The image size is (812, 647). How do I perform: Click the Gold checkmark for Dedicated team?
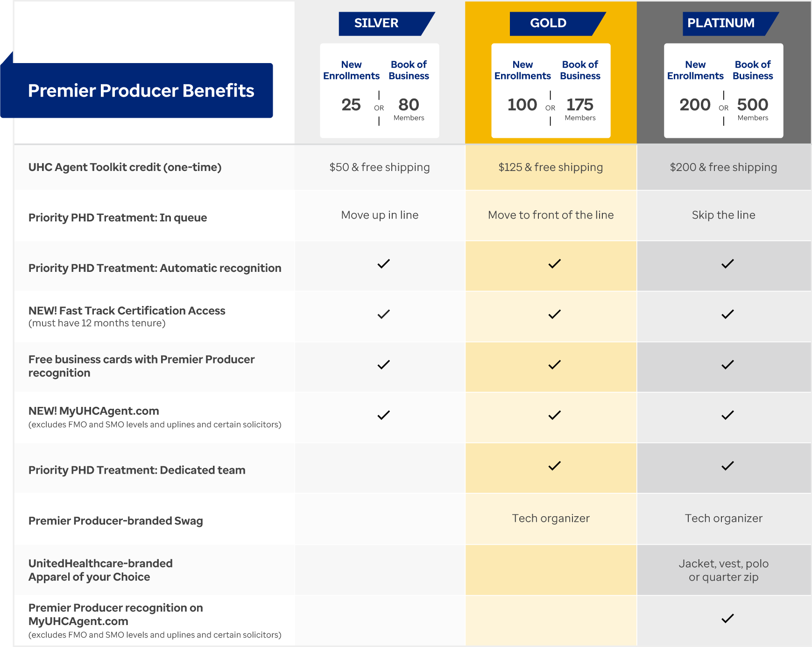(x=554, y=466)
